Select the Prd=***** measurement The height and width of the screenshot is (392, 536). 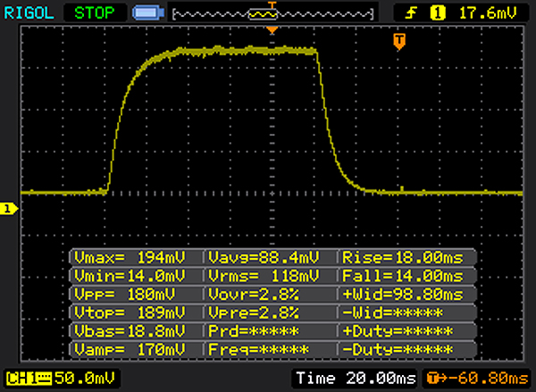coord(270,331)
